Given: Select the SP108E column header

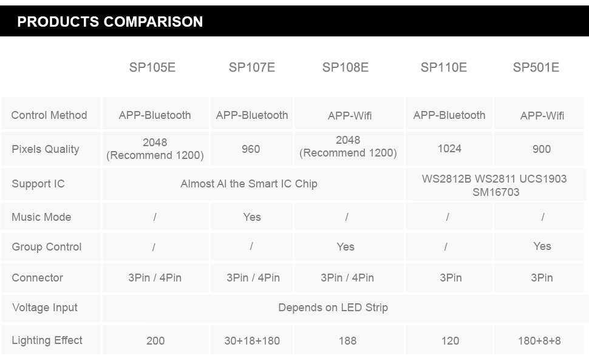Looking at the screenshot, I should coord(346,67).
